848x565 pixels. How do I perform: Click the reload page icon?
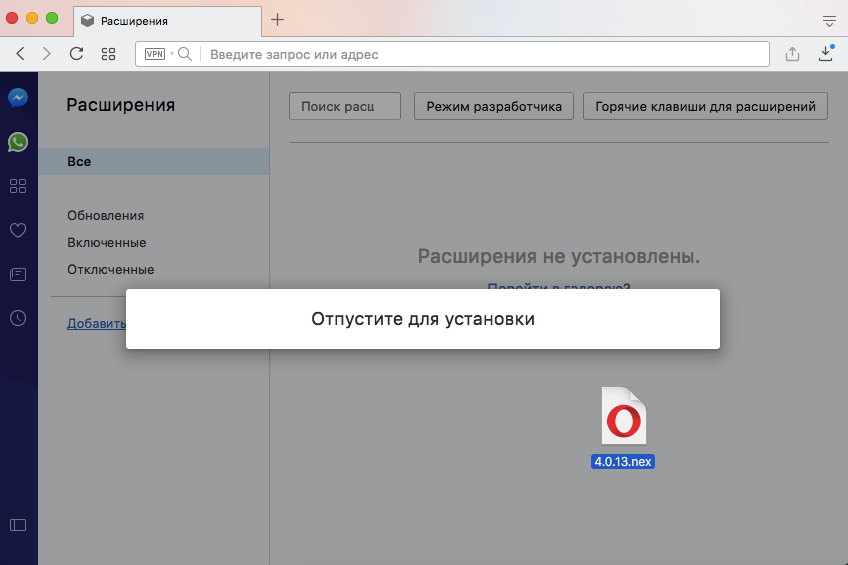(77, 54)
